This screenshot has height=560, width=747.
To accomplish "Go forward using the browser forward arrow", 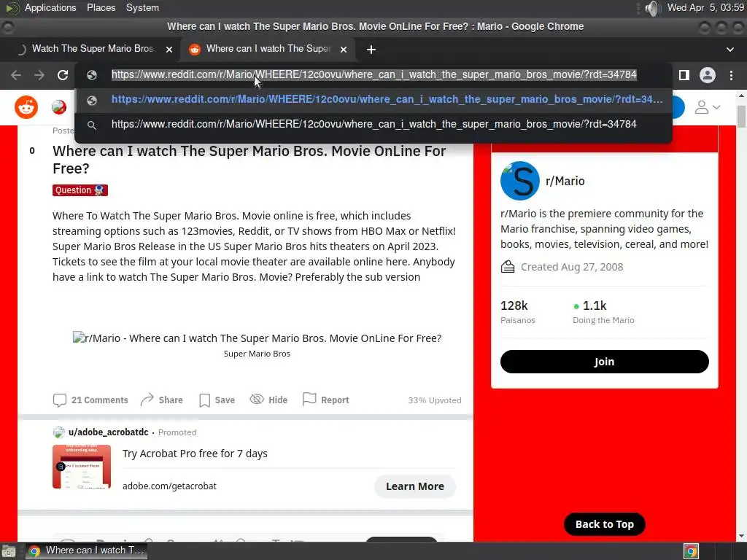I will click(x=39, y=75).
